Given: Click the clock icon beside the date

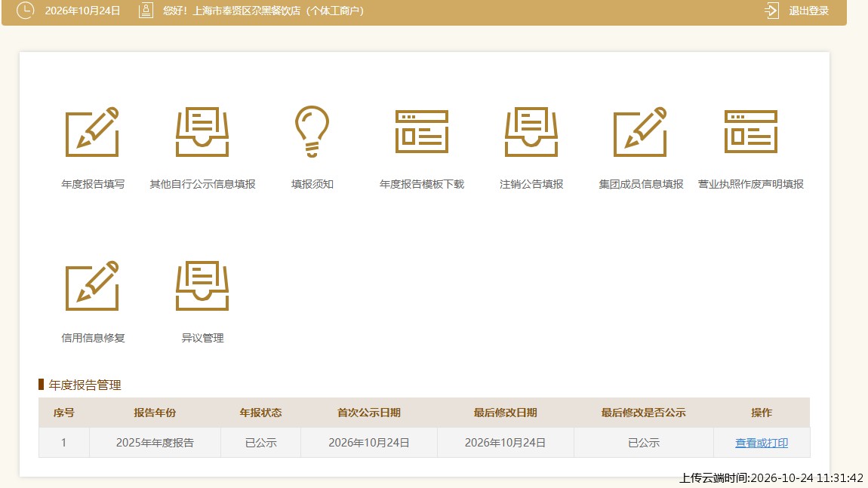Looking at the screenshot, I should pos(25,11).
